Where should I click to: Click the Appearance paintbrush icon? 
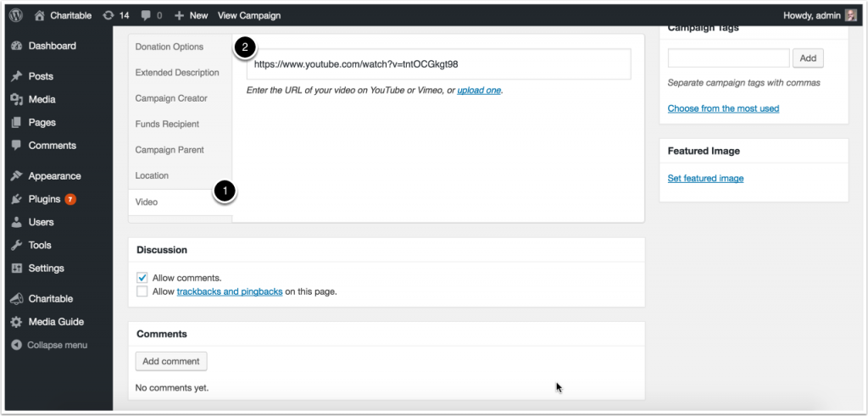17,176
